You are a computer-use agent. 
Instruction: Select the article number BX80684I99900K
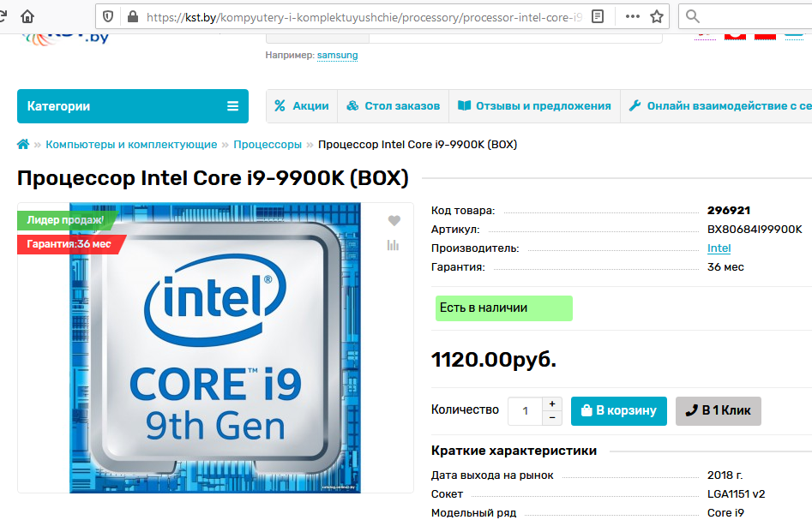755,229
